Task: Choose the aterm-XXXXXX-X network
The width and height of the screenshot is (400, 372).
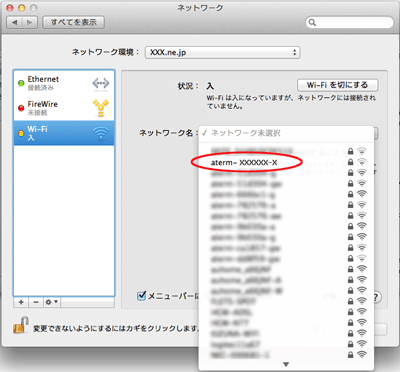Action: point(286,162)
